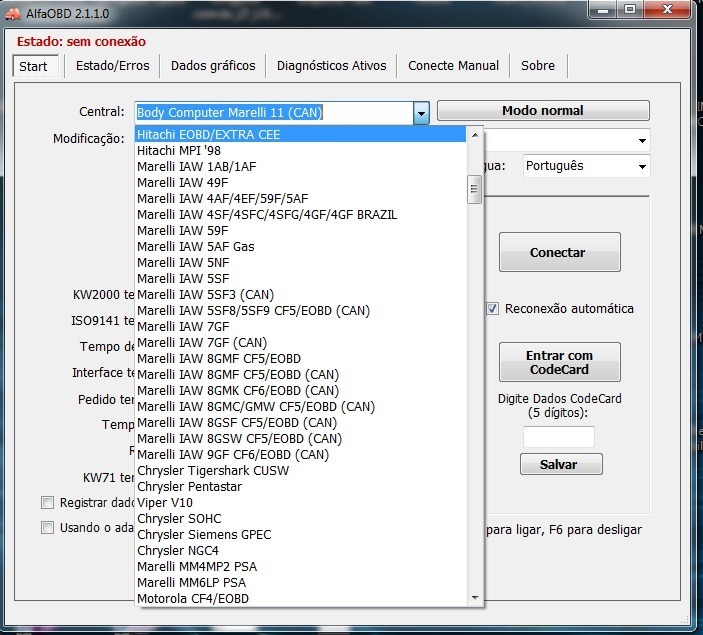Select Hitachi EOBD/EXTRA CEE in list
The image size is (703, 635).
tap(300, 135)
